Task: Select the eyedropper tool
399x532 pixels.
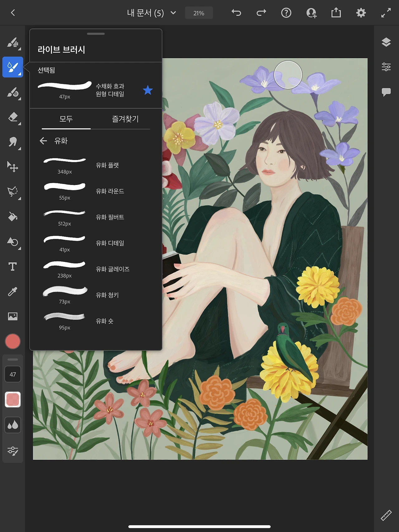Action: pos(13,292)
